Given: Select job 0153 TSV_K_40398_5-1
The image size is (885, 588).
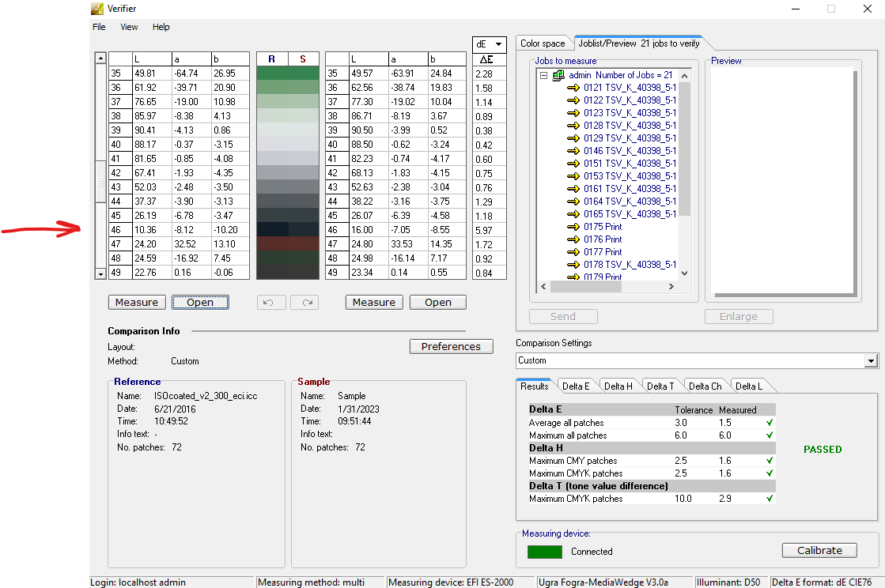Looking at the screenshot, I should [x=630, y=176].
